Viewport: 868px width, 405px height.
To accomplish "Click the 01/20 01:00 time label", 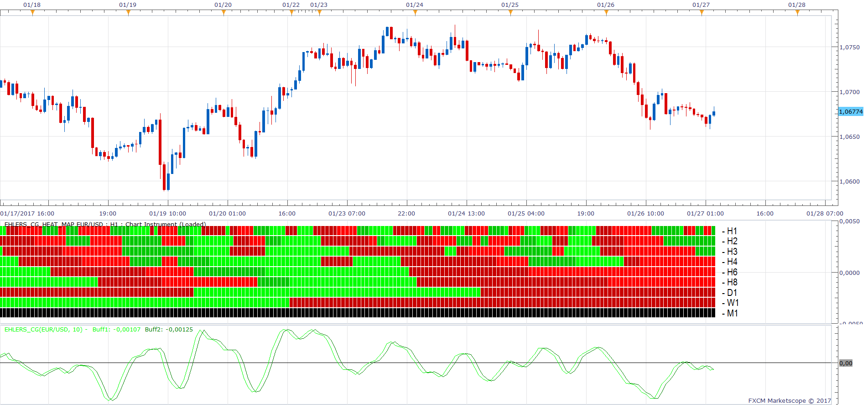I will click(x=227, y=213).
